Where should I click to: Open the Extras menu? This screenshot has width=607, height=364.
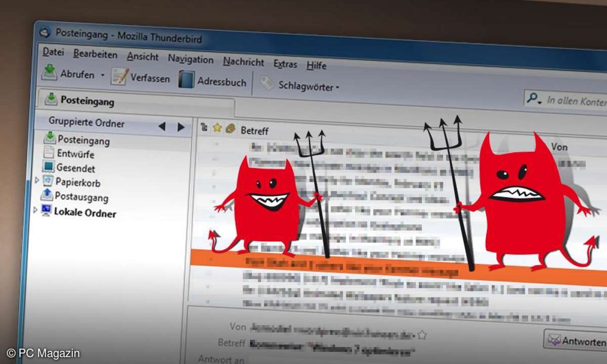(x=285, y=64)
